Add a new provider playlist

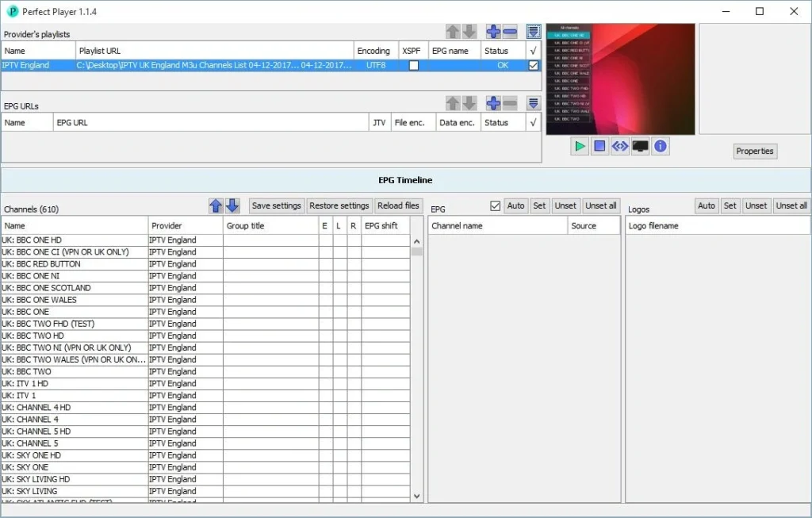click(x=493, y=32)
